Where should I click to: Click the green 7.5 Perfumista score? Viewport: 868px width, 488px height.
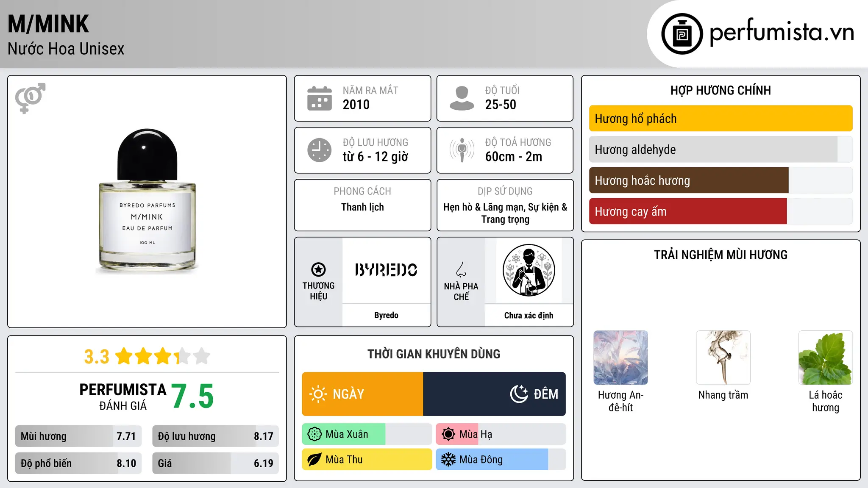(x=192, y=396)
